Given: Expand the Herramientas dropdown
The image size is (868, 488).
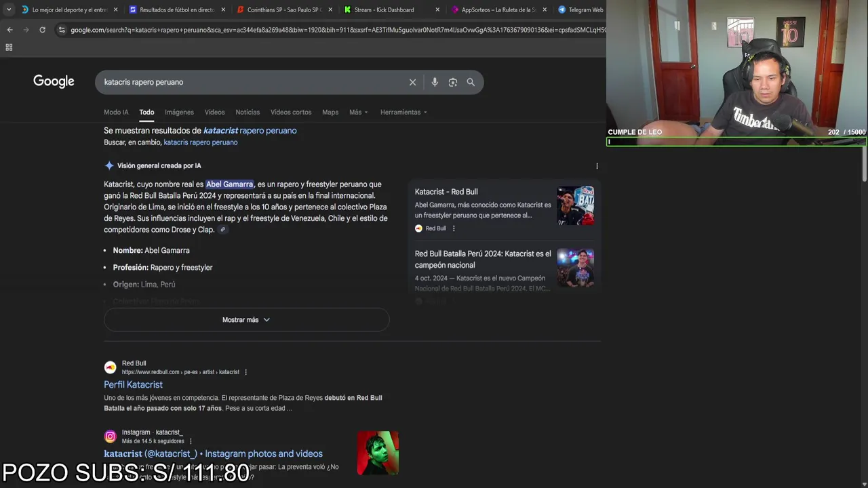Looking at the screenshot, I should [403, 113].
